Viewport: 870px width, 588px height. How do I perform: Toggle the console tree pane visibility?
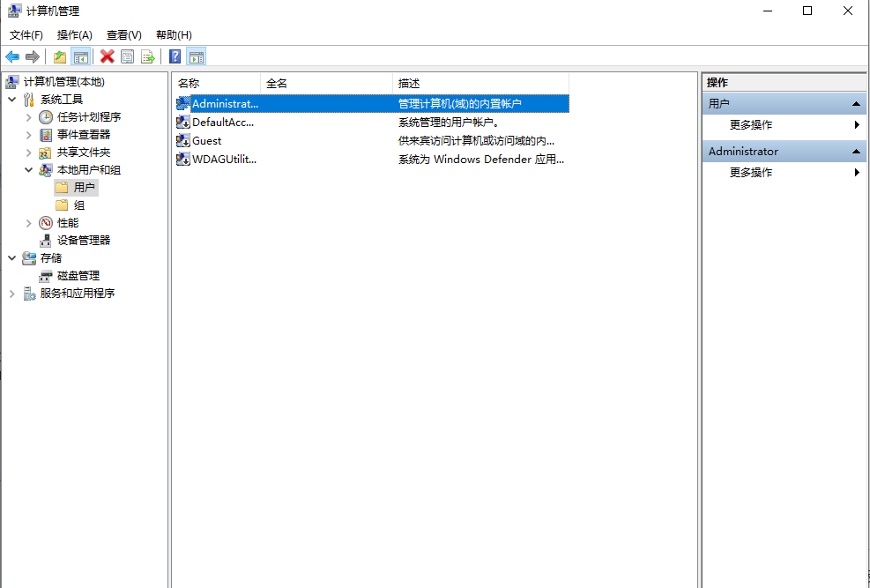[81, 56]
